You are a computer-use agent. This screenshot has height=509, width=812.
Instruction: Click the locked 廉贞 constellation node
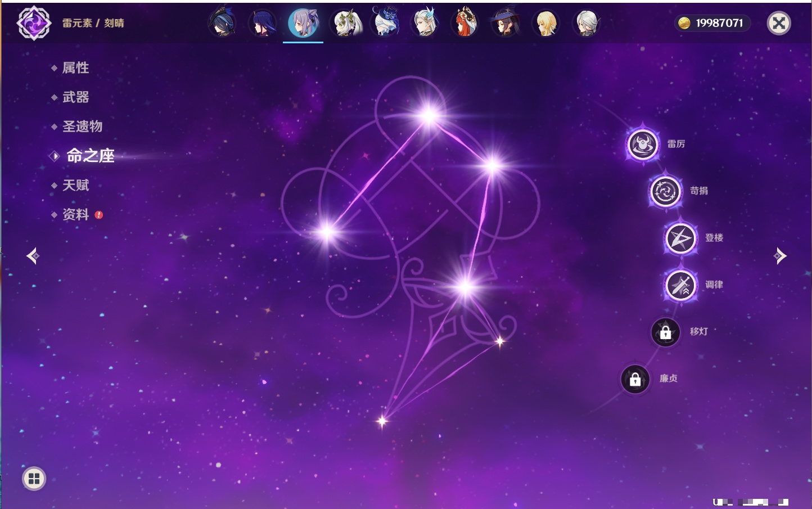[x=635, y=380]
